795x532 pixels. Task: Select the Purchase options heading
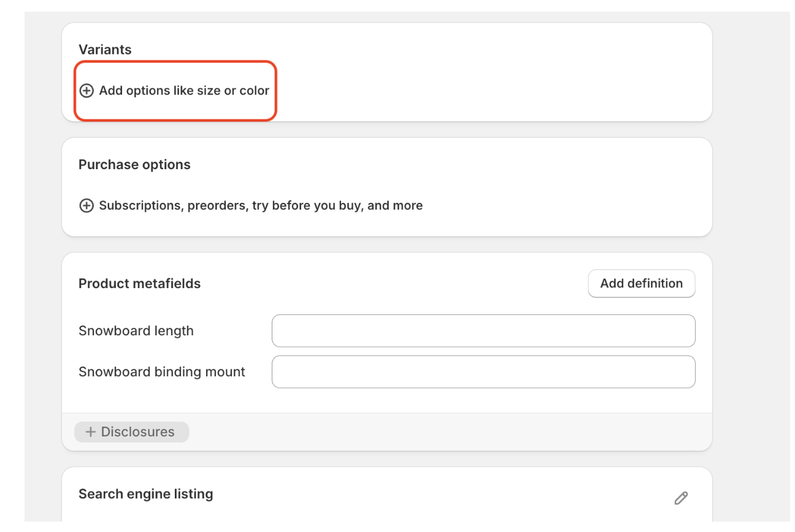(134, 165)
